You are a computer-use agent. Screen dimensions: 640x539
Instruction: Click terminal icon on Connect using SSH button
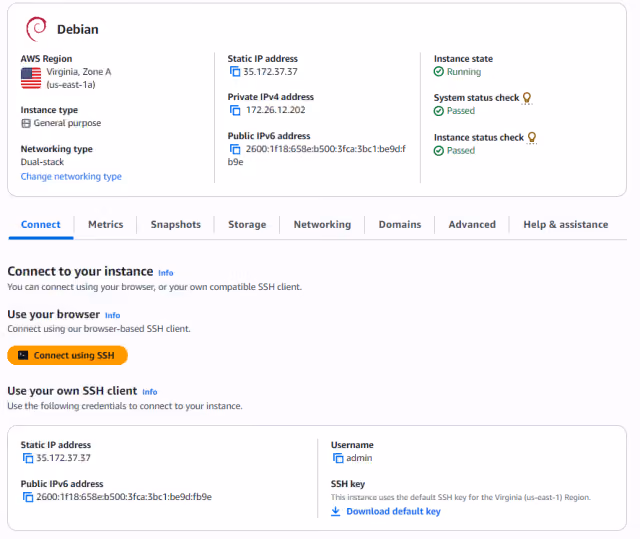[23, 355]
